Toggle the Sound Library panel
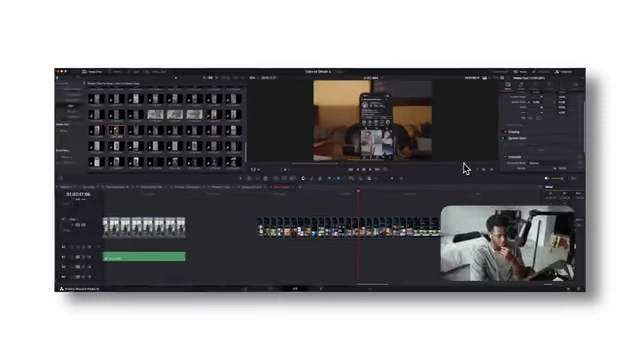This screenshot has height=360, width=640. pos(156,72)
